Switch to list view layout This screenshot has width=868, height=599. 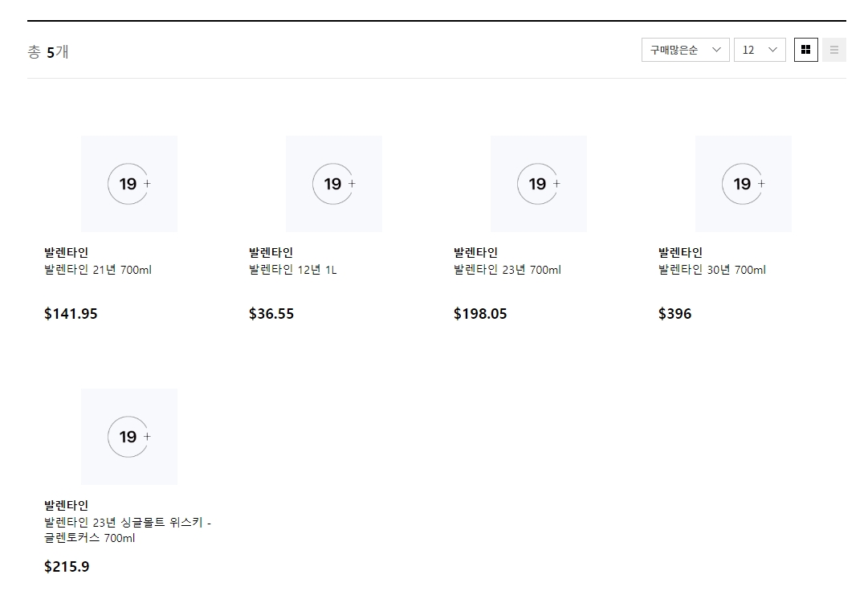(833, 50)
